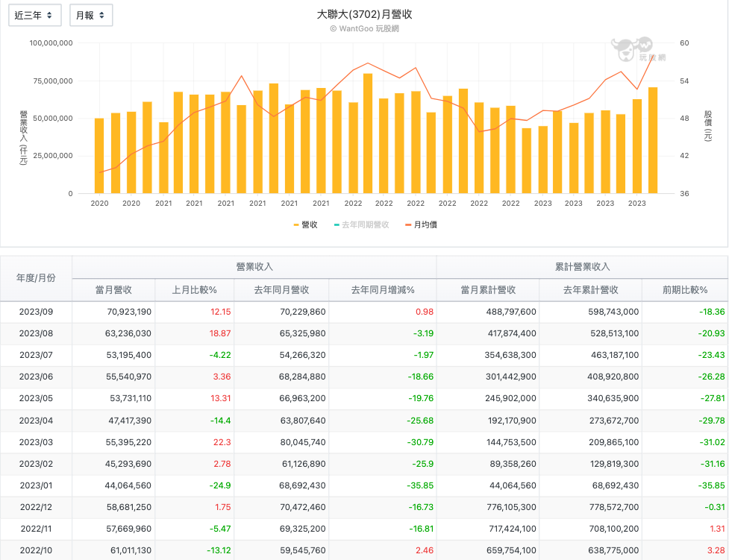Click the tallest revenue bar in the chart
This screenshot has width=729, height=560.
coord(368,134)
